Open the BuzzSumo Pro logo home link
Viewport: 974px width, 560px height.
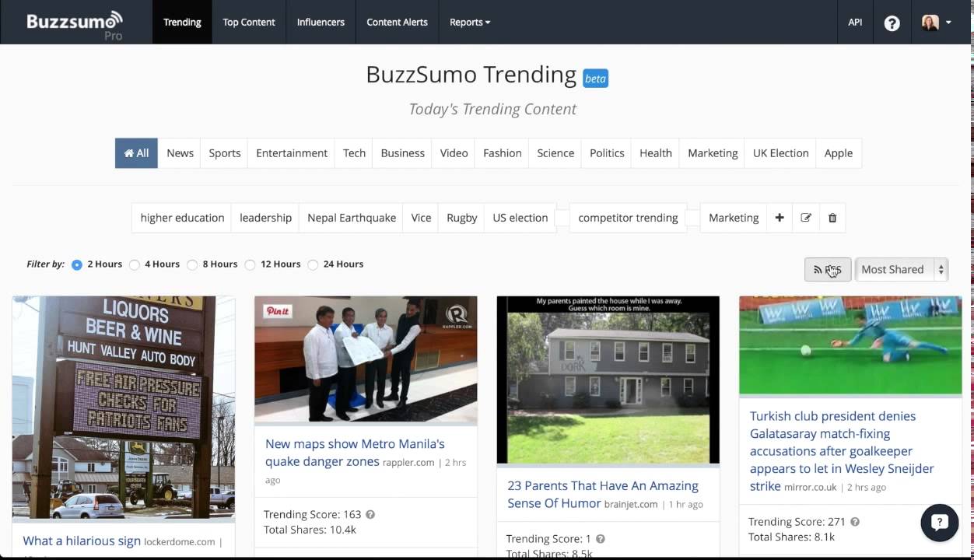click(75, 25)
